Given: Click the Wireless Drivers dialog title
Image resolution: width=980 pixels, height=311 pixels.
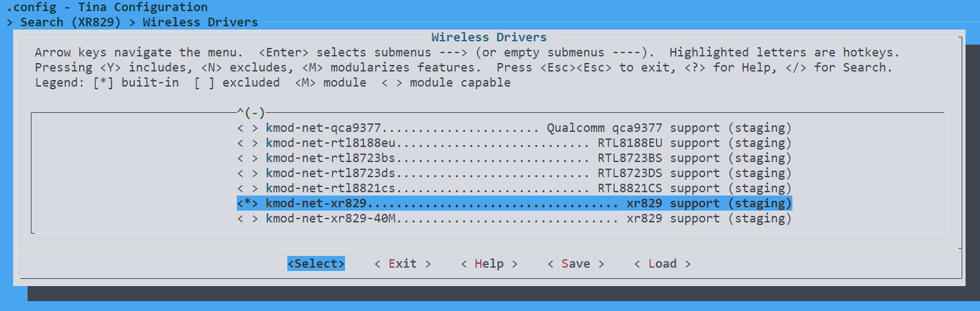Looking at the screenshot, I should tap(489, 37).
